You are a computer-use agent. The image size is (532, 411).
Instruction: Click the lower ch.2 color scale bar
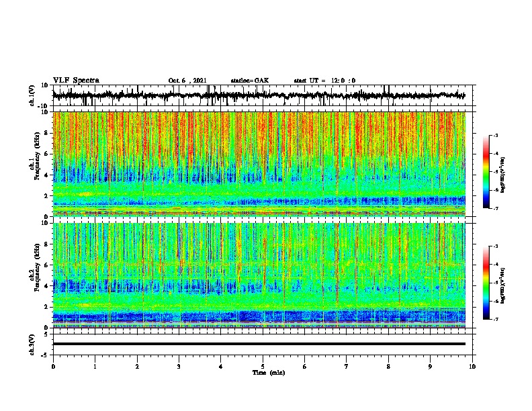click(486, 283)
